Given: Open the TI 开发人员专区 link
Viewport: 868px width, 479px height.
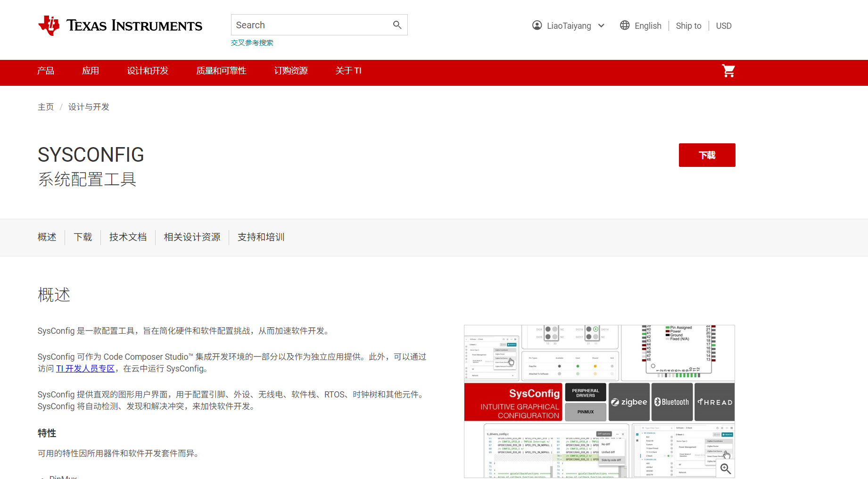Looking at the screenshot, I should coord(85,369).
